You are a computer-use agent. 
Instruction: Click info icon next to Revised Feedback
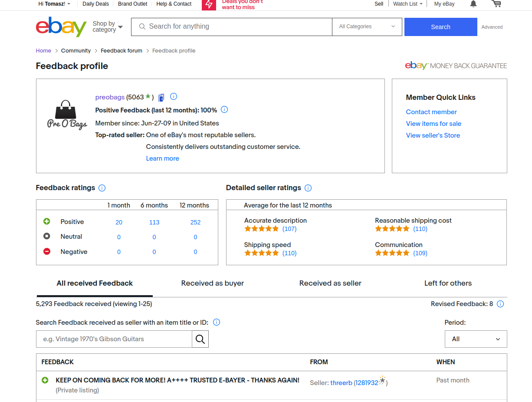(500, 304)
